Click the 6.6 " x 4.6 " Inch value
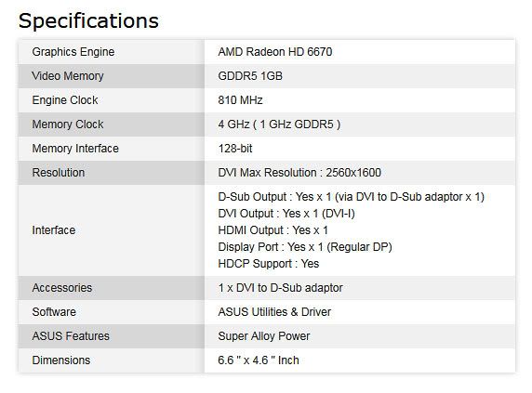532x393 pixels. tap(259, 360)
